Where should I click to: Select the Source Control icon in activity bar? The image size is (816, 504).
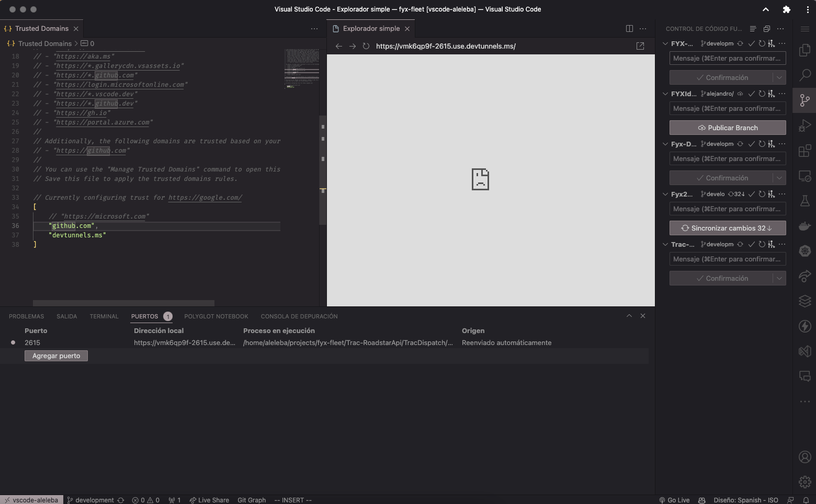point(804,100)
